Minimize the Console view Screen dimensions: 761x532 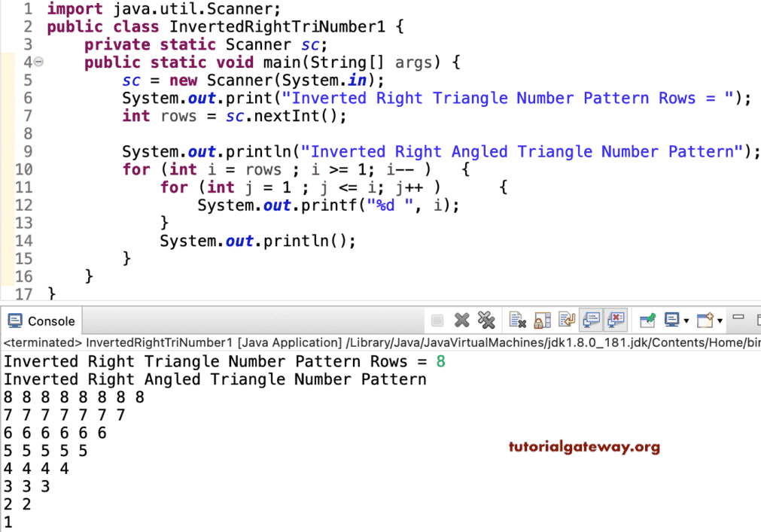click(x=738, y=319)
